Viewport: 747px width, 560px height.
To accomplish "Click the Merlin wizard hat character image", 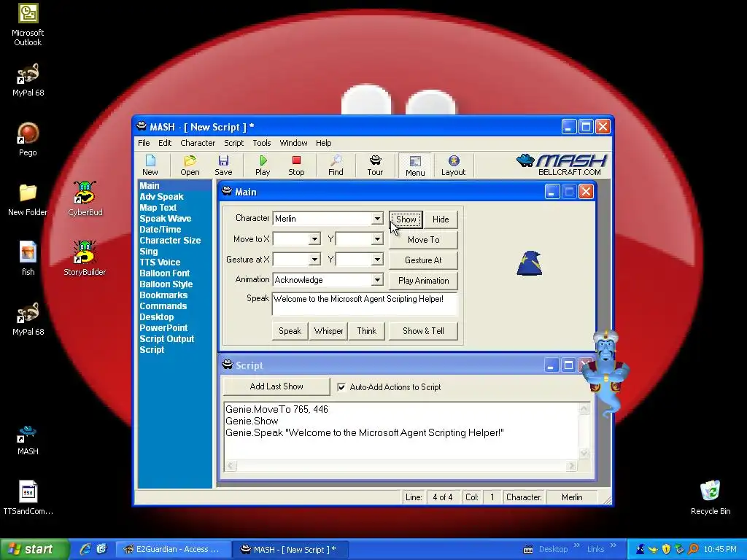I will (x=529, y=263).
